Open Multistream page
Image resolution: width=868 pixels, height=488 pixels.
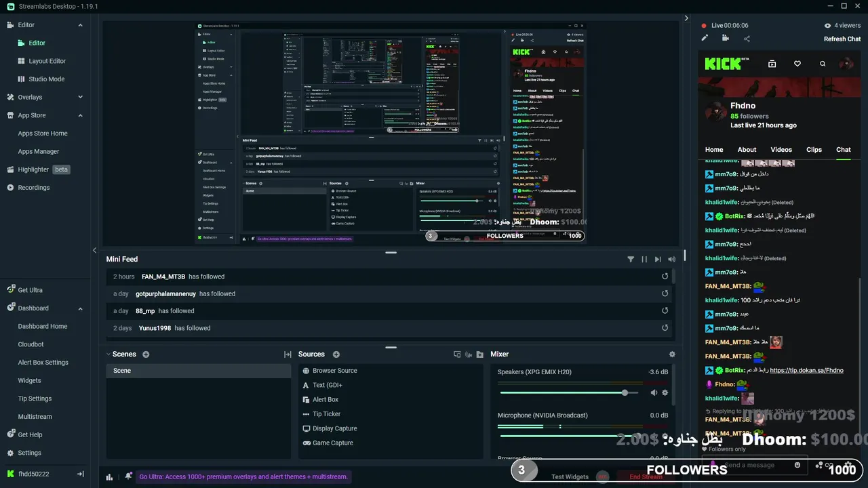tap(35, 417)
